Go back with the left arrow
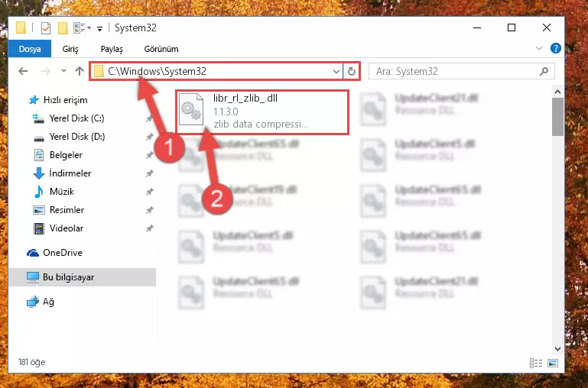The height and width of the screenshot is (388, 588). coord(23,71)
